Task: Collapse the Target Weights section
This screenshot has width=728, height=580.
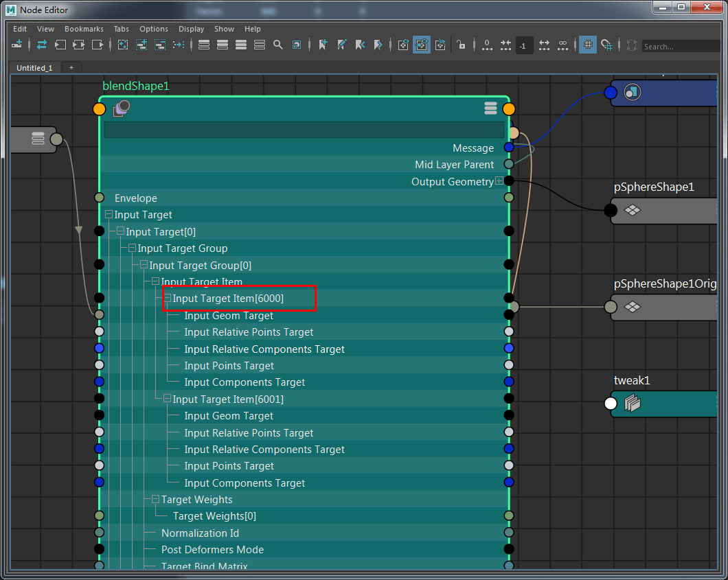Action: [x=157, y=499]
